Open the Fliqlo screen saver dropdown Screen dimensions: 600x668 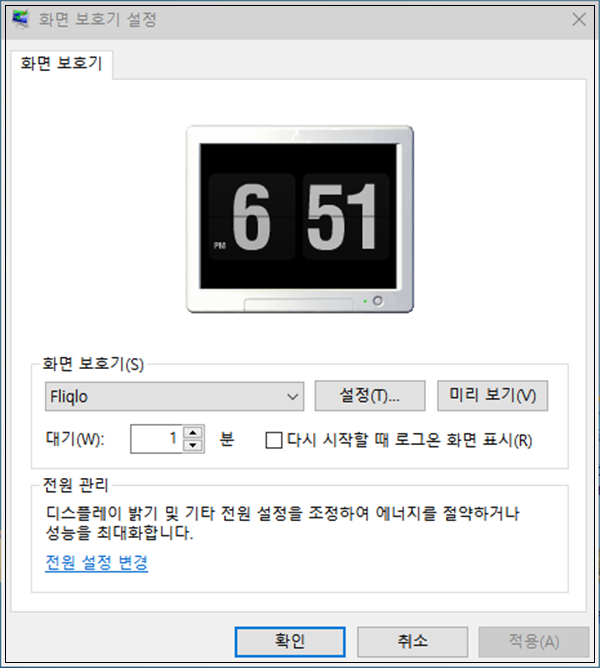coord(175,397)
